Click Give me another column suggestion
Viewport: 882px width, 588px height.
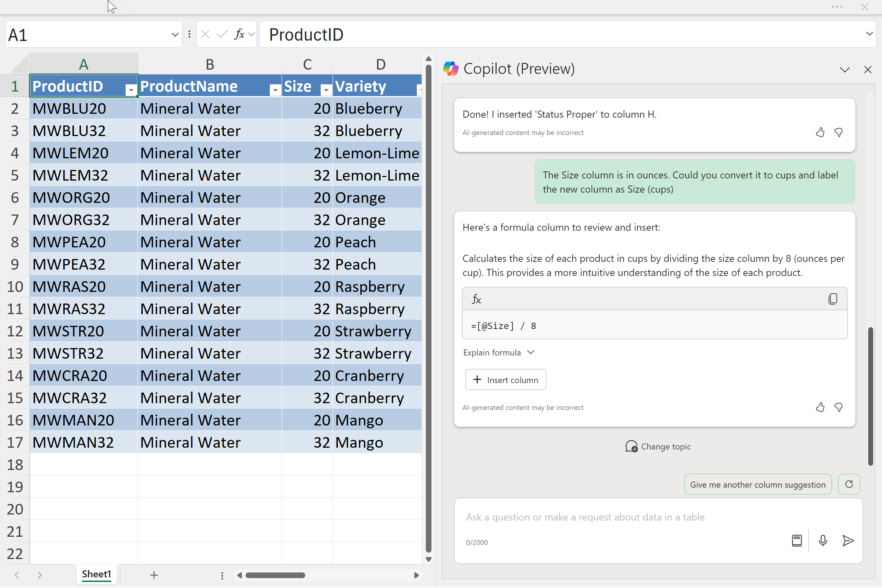click(758, 484)
